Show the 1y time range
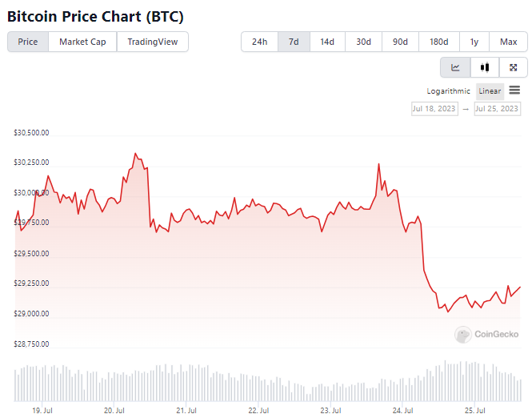Screen dimensions: 532x418 pyautogui.click(x=474, y=42)
